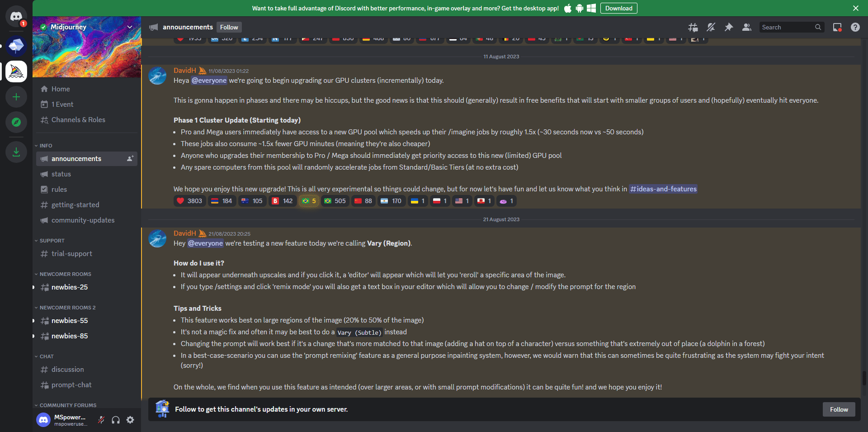
Task: Switch to the community-updates channel
Action: pos(87,220)
